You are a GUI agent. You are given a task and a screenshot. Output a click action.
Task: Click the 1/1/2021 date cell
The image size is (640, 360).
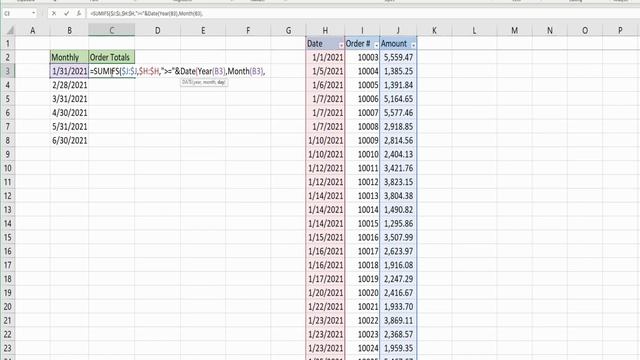(x=325, y=57)
